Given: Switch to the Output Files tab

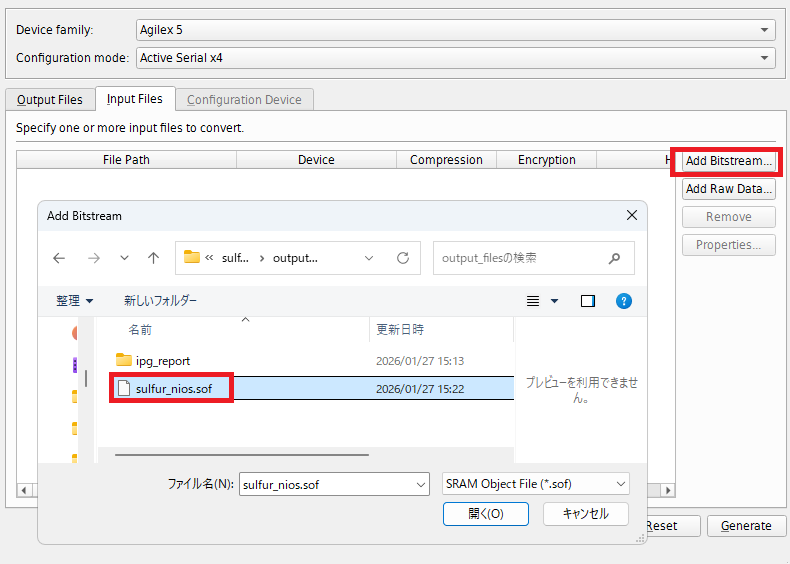Looking at the screenshot, I should (50, 100).
